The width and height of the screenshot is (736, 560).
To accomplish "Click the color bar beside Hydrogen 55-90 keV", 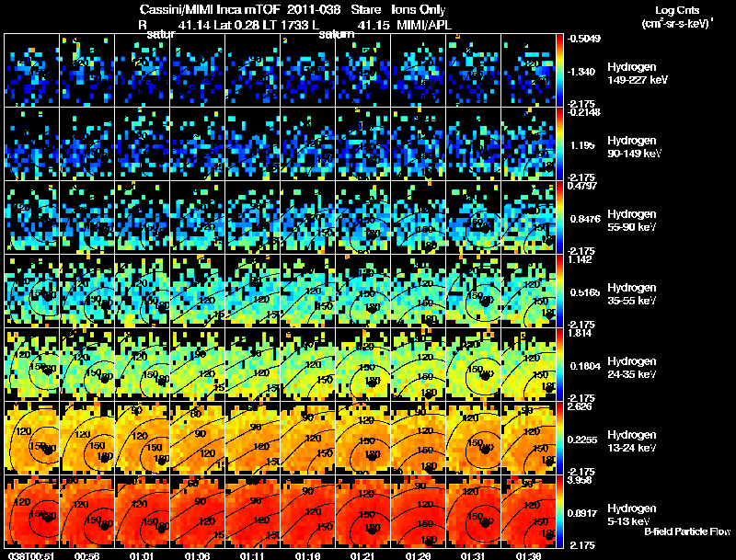I will click(559, 218).
